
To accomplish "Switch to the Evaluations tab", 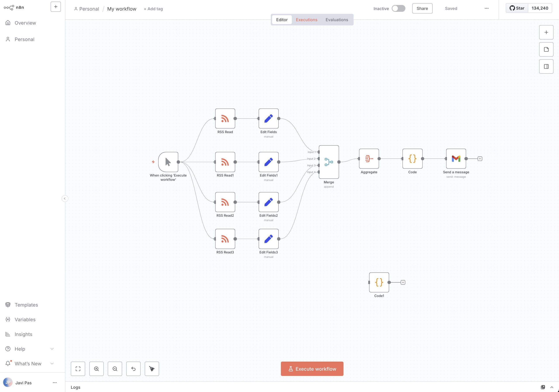I will click(336, 20).
